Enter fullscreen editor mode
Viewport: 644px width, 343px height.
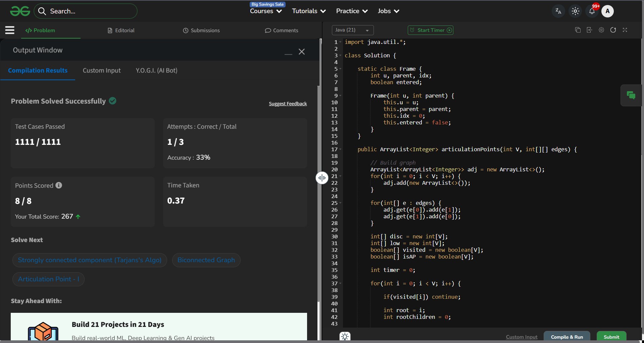pos(625,30)
